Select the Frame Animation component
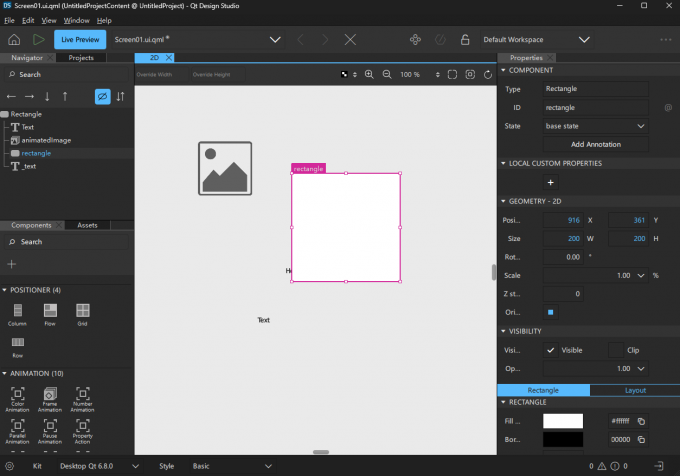Viewport: 680px width, 476px height. (x=50, y=396)
